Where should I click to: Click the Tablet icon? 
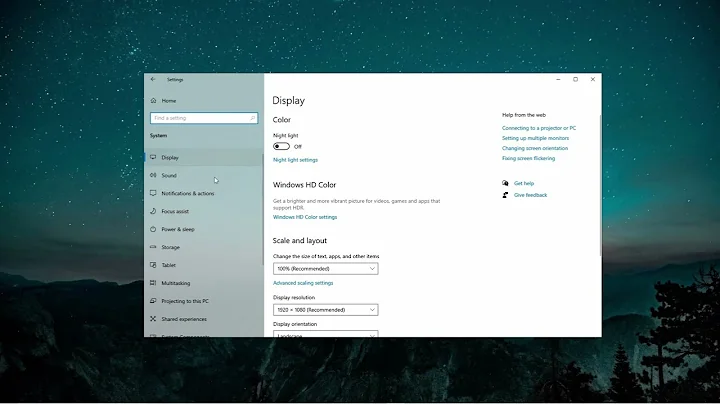point(153,265)
